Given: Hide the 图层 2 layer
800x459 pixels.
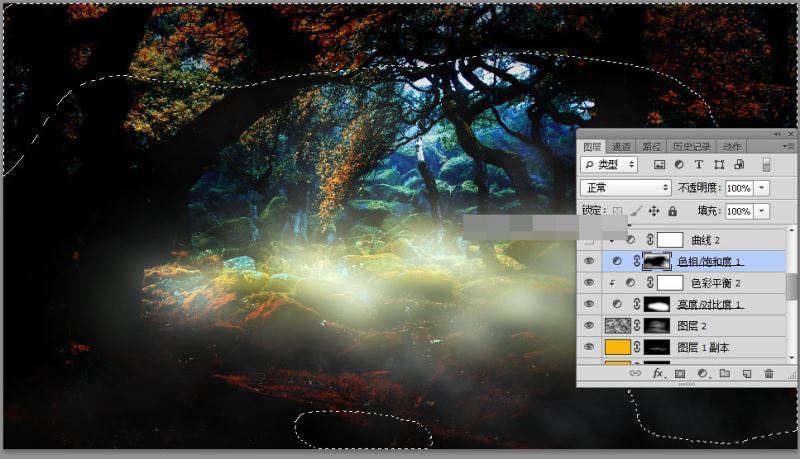Looking at the screenshot, I should pos(589,325).
